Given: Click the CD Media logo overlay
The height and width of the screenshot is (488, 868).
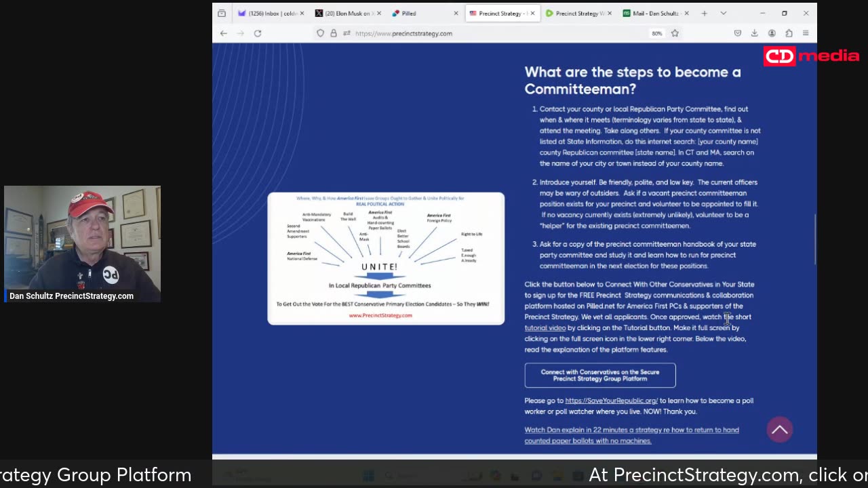Looking at the screenshot, I should click(x=811, y=56).
